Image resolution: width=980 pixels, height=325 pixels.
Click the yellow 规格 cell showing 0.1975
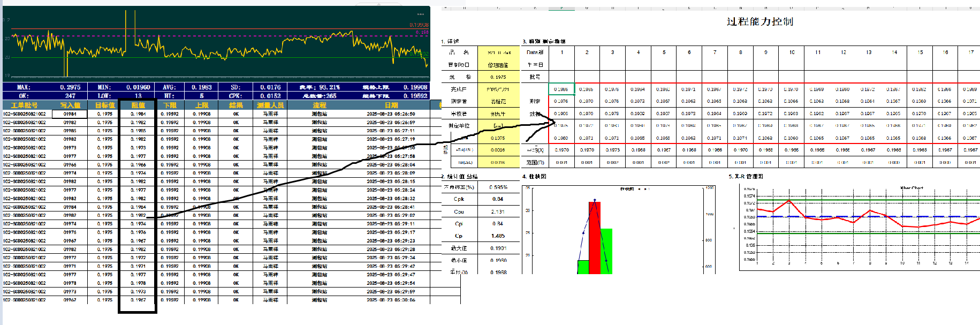(x=498, y=77)
